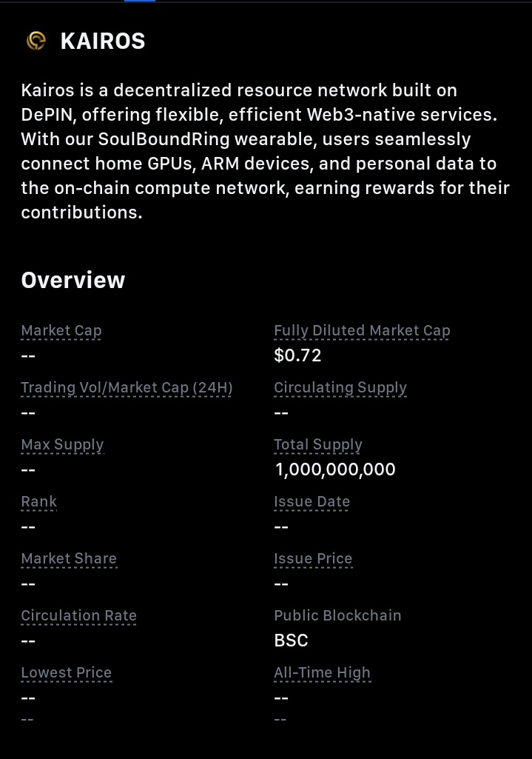The image size is (532, 759).
Task: Show the All-Time High explanation
Action: [x=322, y=673]
